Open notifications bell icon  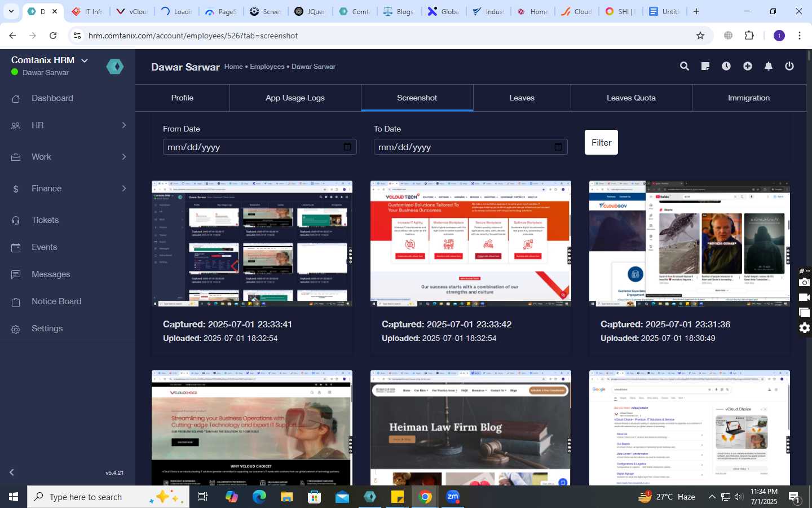(x=769, y=66)
